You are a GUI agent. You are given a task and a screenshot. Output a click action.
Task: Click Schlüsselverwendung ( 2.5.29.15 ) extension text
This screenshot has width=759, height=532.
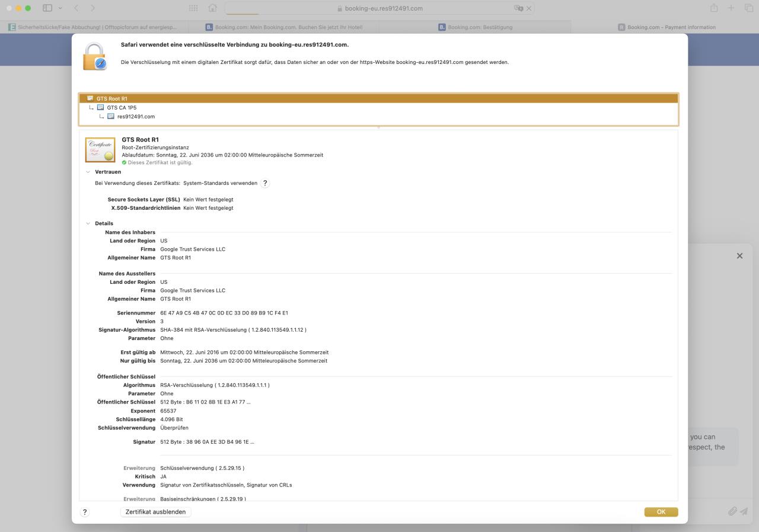pyautogui.click(x=202, y=468)
